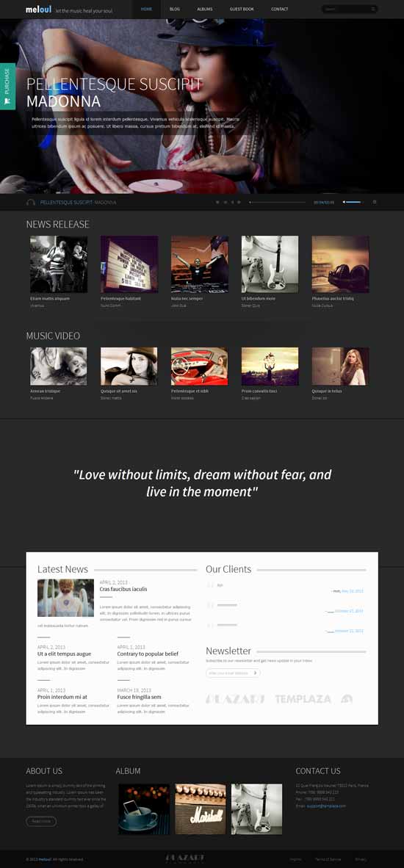Click the search magnifier icon in the header
Screen dimensions: 404x868
pyautogui.click(x=374, y=9)
